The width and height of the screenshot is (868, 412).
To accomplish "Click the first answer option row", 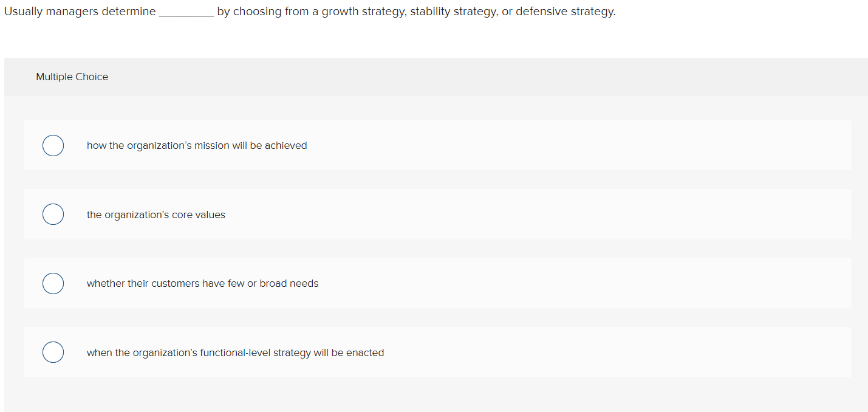I will 425,145.
